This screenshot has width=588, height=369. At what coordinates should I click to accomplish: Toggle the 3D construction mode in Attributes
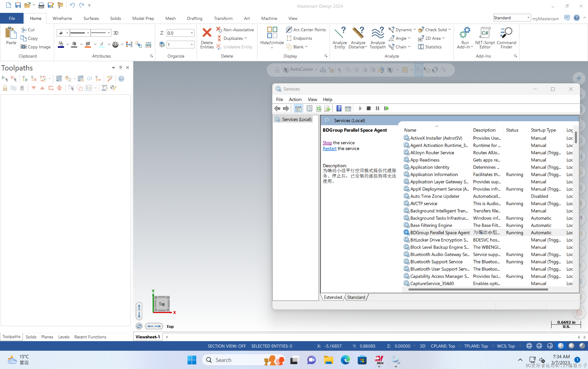116,33
